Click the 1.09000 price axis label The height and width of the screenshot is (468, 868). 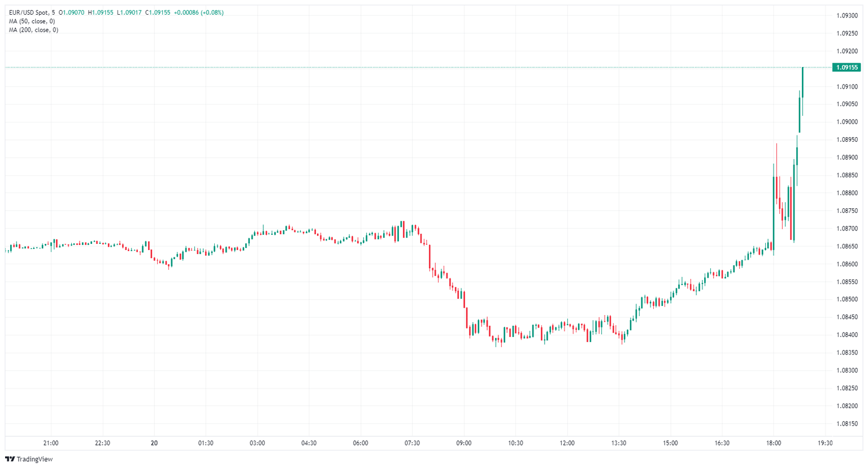[x=847, y=122]
